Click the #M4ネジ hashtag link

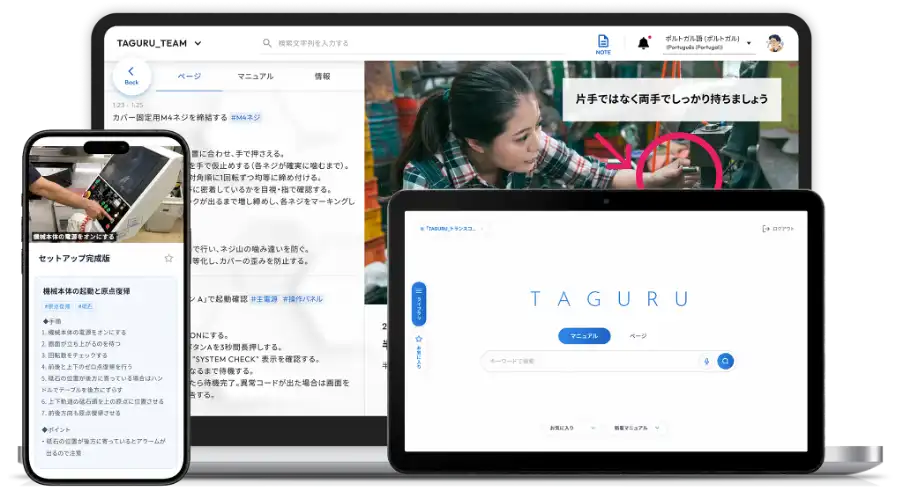click(x=246, y=118)
